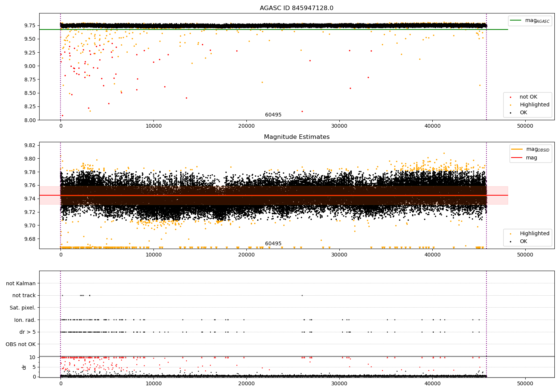The height and width of the screenshot is (392, 560).
Task: Click the green mag AGASC line in top plot
Action: (274, 29)
